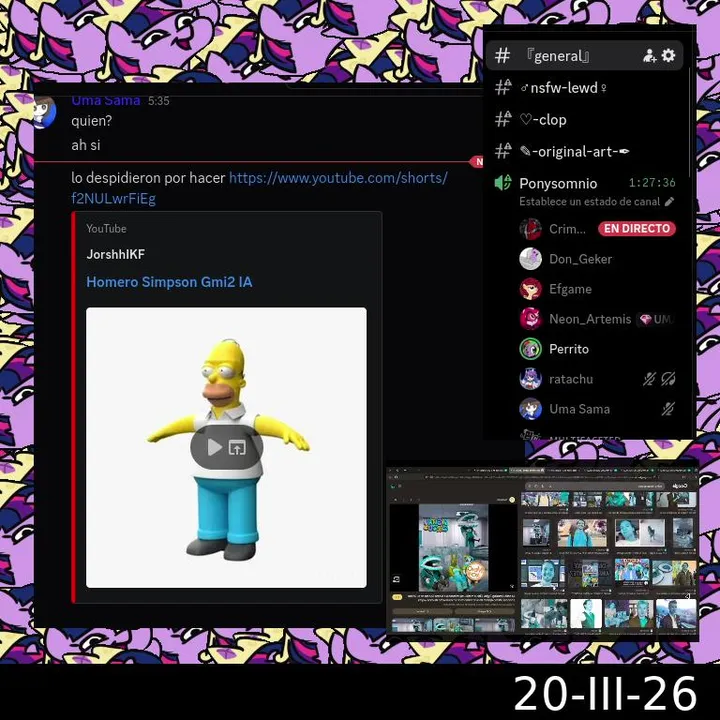
Task: Play the Homer Simpson video embed
Action: click(x=214, y=447)
